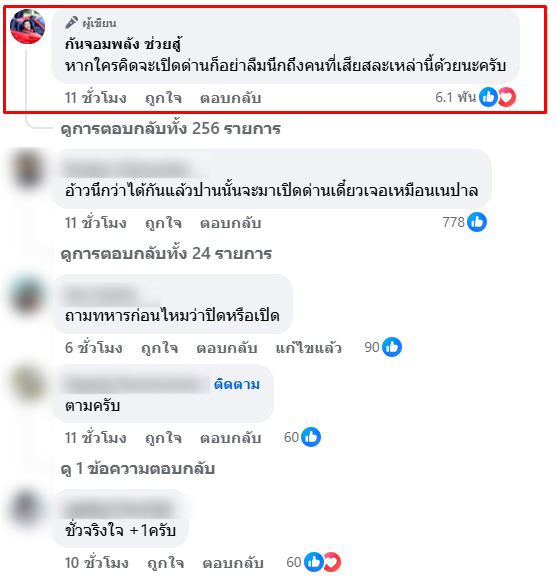Click ติดตาม to follow the commenter
This screenshot has height=576, width=557.
237,384
